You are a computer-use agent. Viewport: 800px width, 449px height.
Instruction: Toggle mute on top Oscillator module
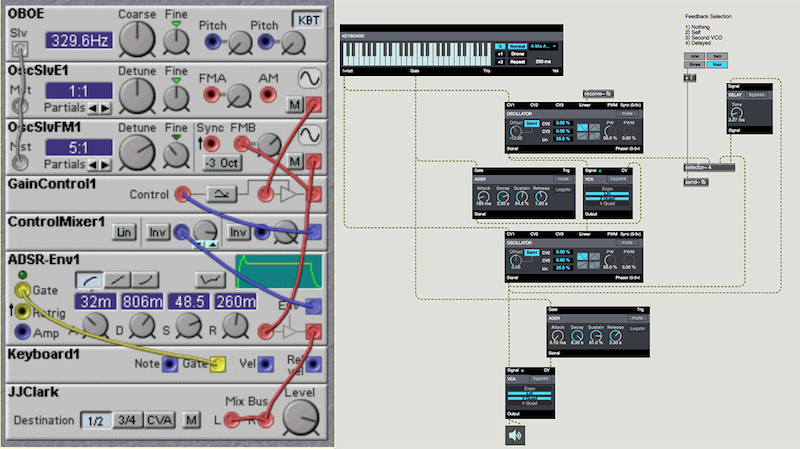point(627,114)
